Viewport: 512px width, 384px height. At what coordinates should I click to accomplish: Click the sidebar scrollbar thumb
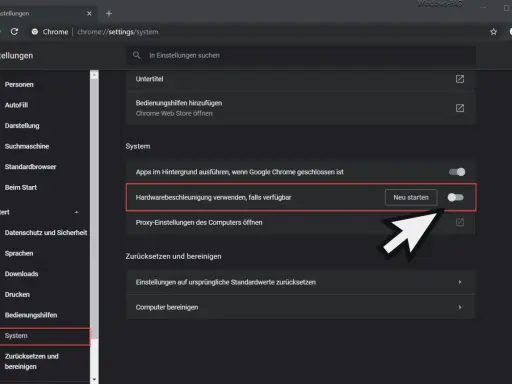pos(94,209)
